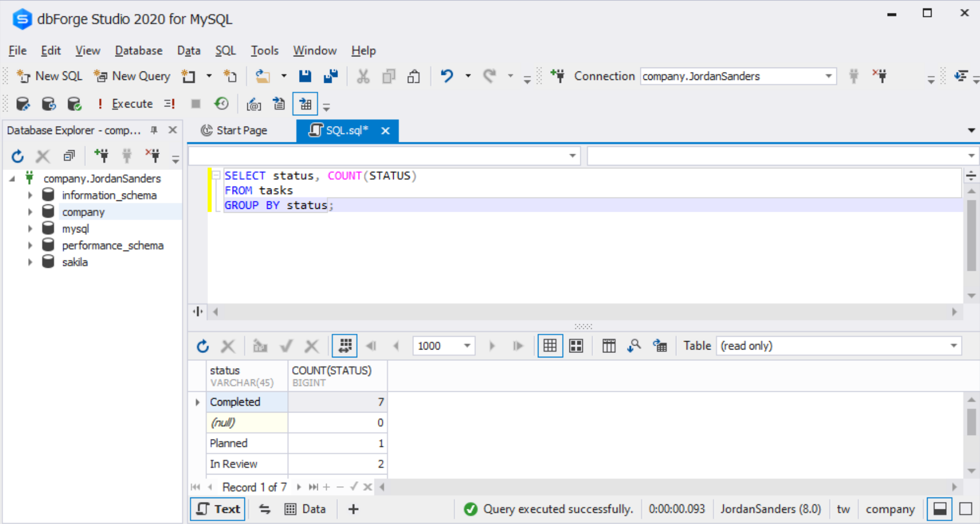980x524 pixels.
Task: Select the In Review status cell
Action: point(247,464)
